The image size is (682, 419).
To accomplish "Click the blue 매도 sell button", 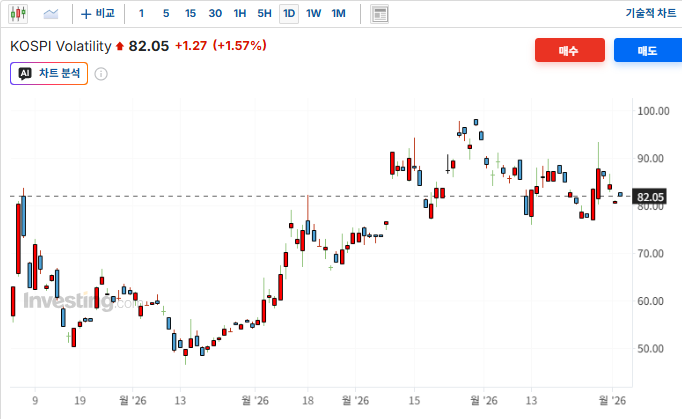I will [x=648, y=50].
